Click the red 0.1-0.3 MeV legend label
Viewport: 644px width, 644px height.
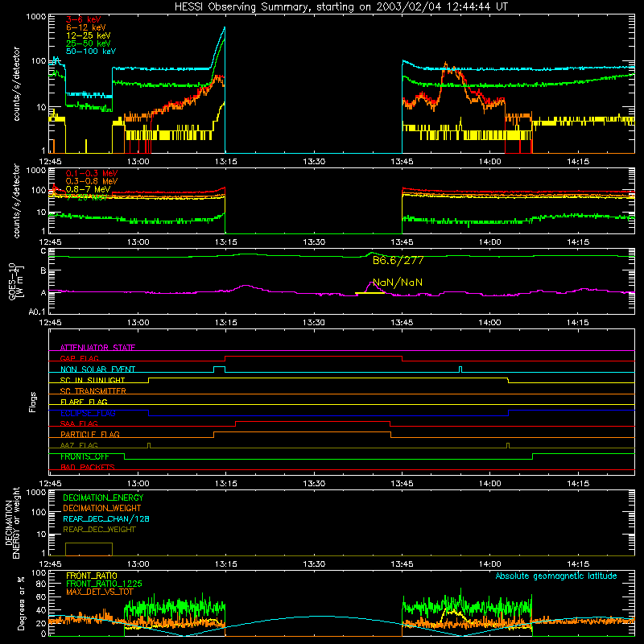point(92,173)
